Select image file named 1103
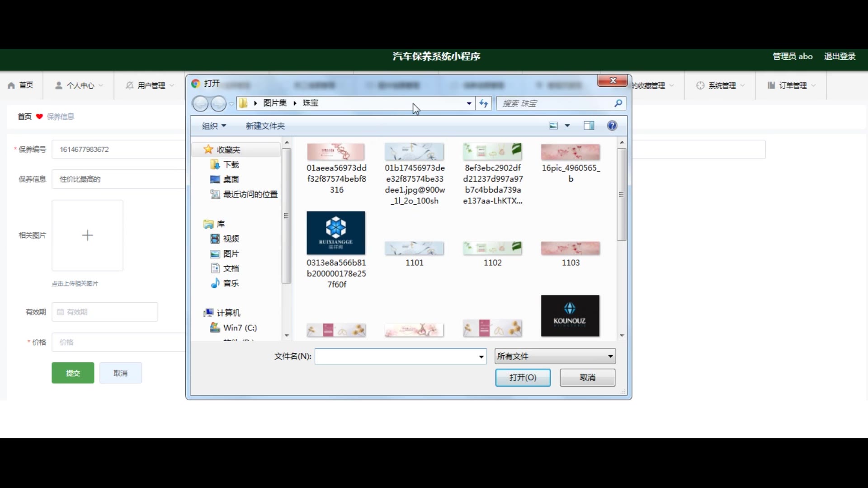Viewport: 868px width, 488px height. point(571,254)
